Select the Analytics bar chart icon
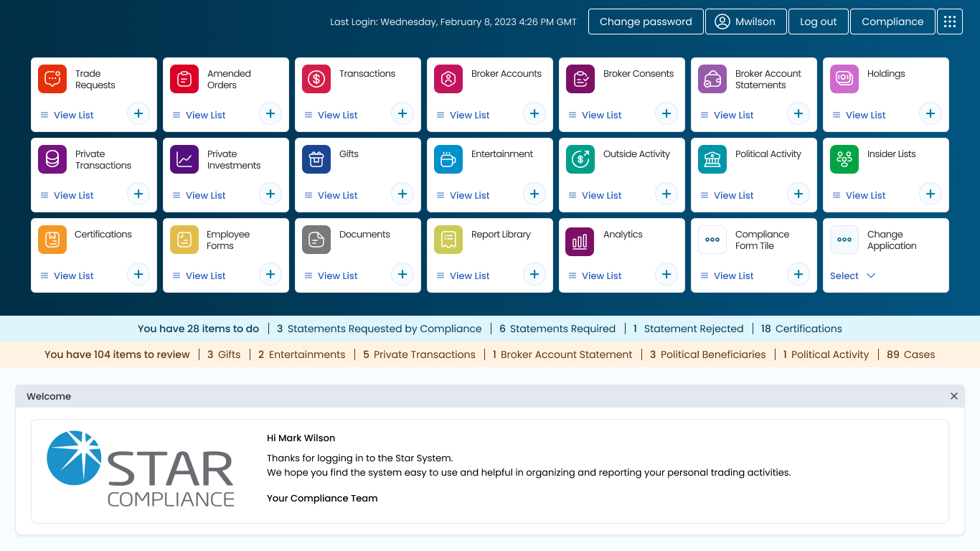Image resolution: width=980 pixels, height=551 pixels. [580, 241]
